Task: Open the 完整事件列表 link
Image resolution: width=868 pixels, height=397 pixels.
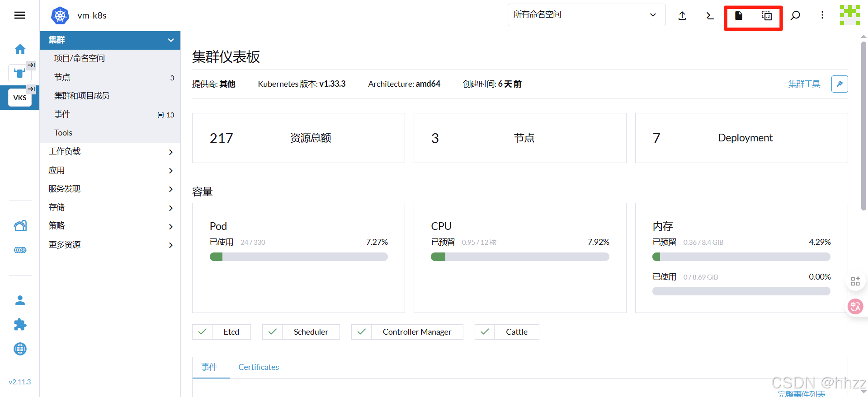Action: [801, 394]
